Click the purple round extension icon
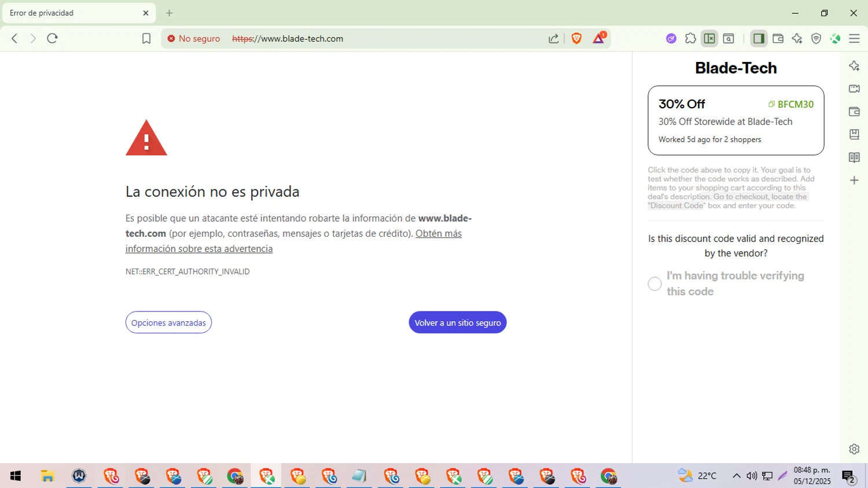 [671, 39]
